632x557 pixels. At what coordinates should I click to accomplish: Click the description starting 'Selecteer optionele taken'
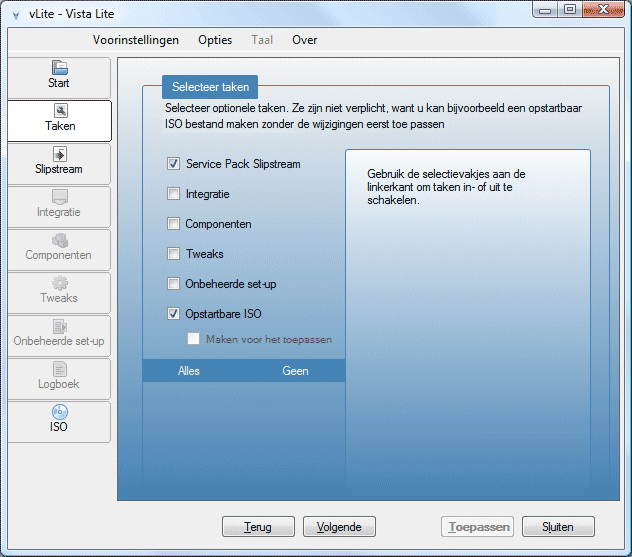click(373, 116)
